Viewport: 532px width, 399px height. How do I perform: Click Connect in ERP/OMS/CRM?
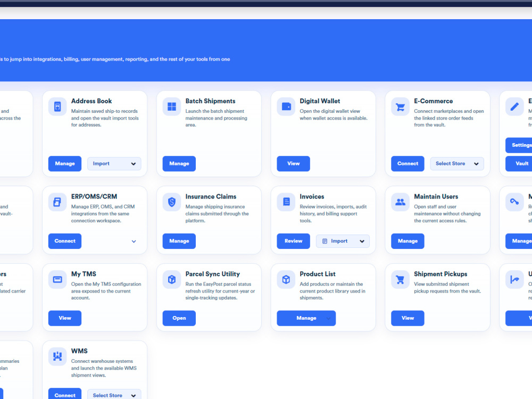(x=65, y=241)
